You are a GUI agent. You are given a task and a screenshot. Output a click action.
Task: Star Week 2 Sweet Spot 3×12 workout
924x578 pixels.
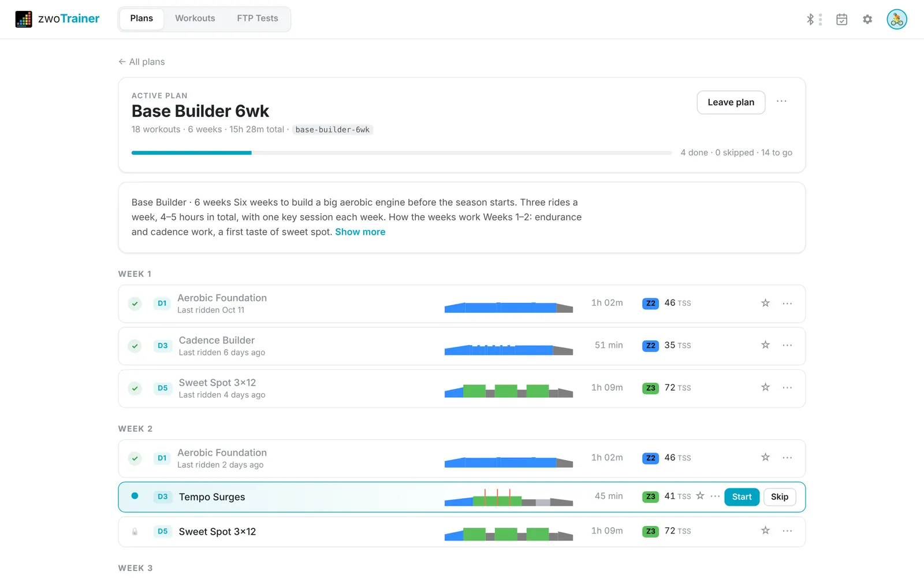[x=765, y=531]
